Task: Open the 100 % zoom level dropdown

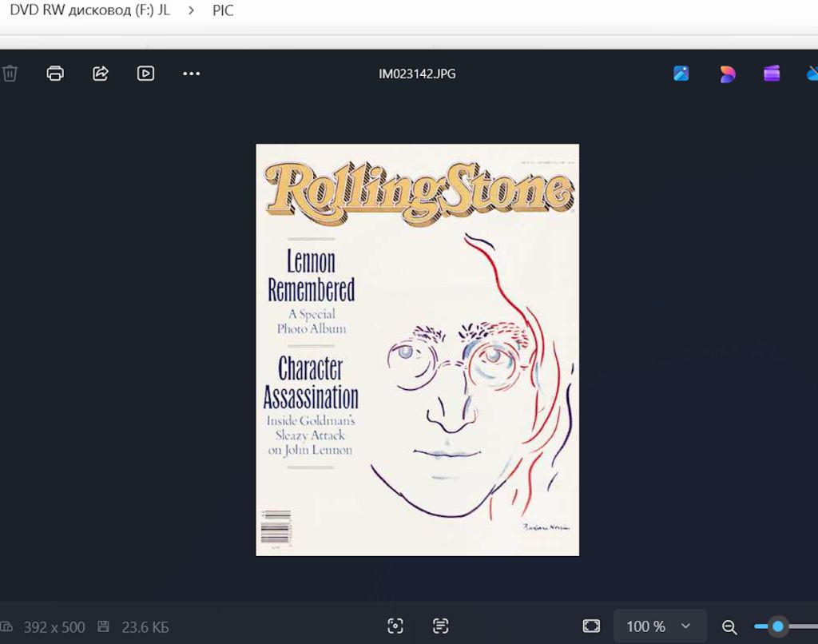Action: click(659, 626)
